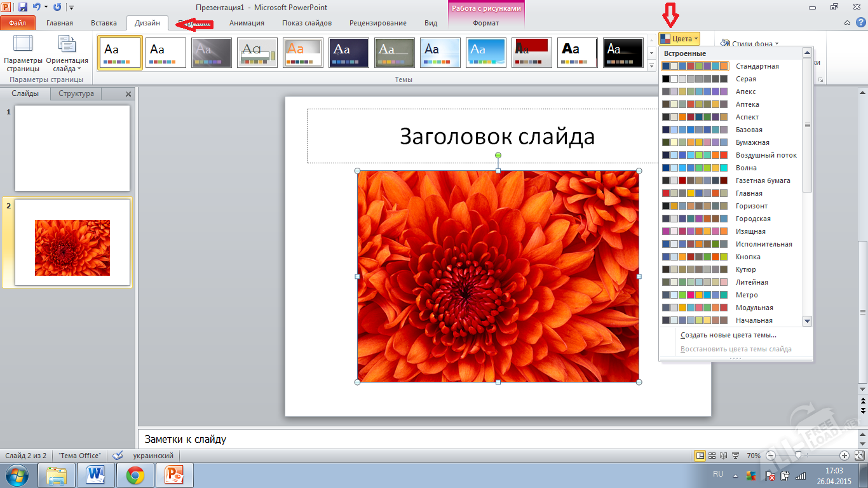Expand the themes gallery more arrow
868x488 pixels.
point(651,65)
